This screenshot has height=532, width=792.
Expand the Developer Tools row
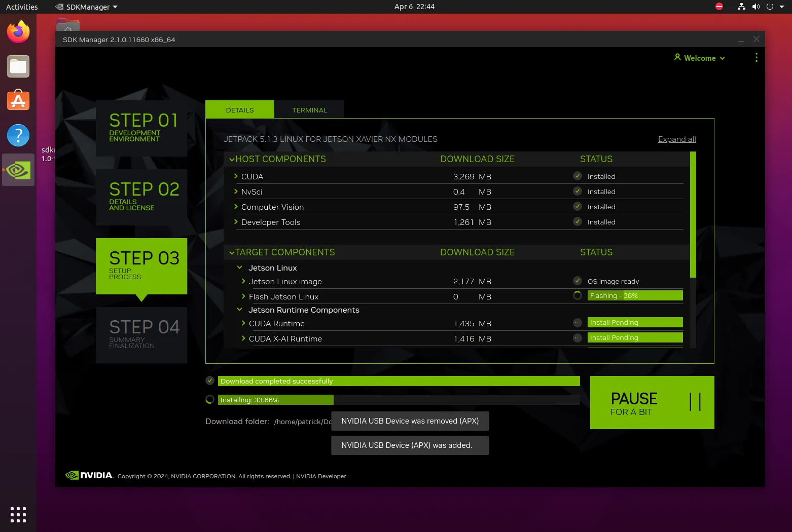[236, 222]
